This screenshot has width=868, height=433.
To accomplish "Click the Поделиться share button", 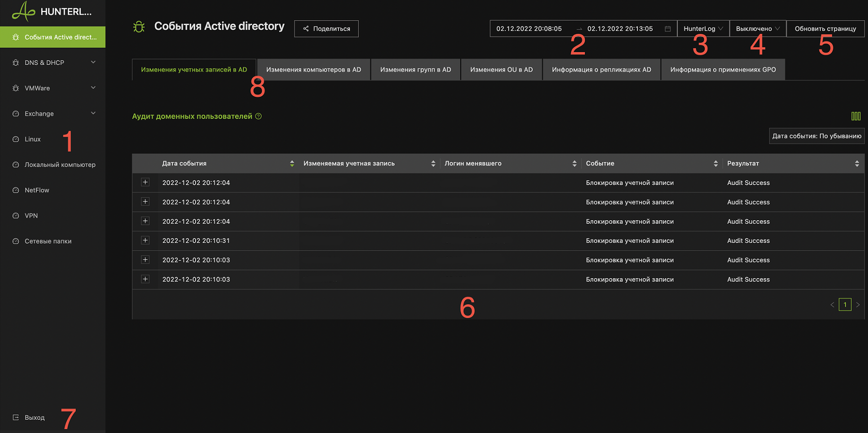I will [x=326, y=29].
